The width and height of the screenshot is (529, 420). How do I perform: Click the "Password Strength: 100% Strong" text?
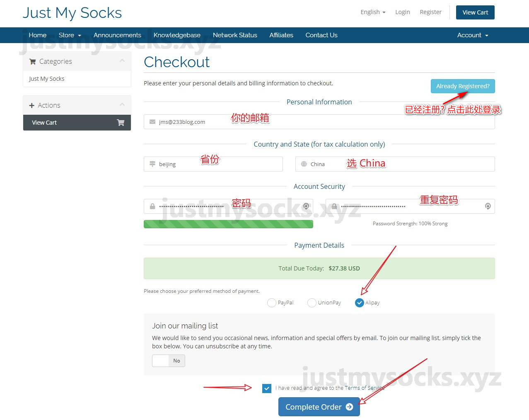pyautogui.click(x=410, y=224)
